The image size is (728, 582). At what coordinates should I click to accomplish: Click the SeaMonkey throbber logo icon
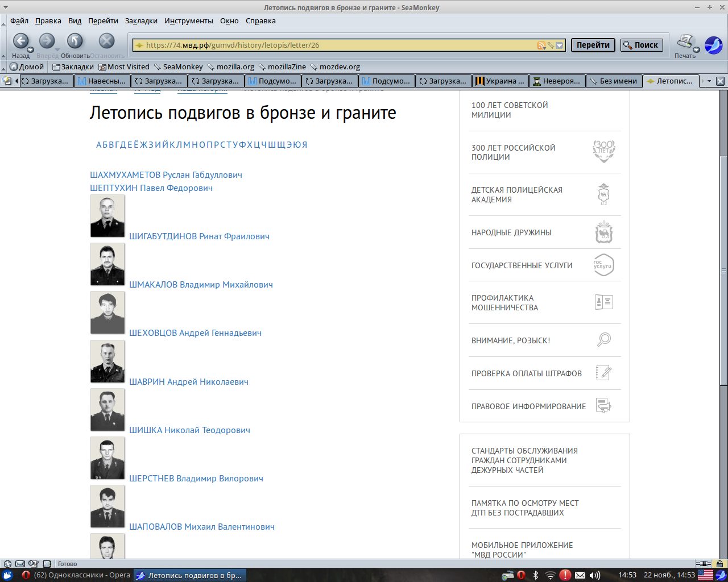click(x=713, y=45)
